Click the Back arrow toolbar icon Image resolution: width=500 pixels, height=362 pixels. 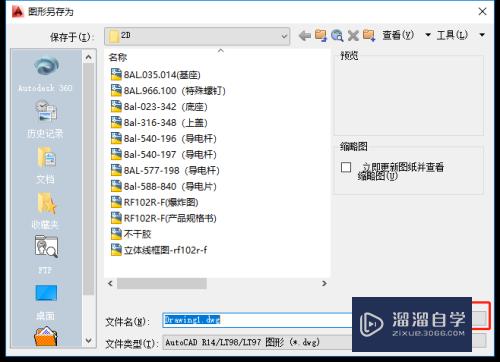tap(305, 35)
